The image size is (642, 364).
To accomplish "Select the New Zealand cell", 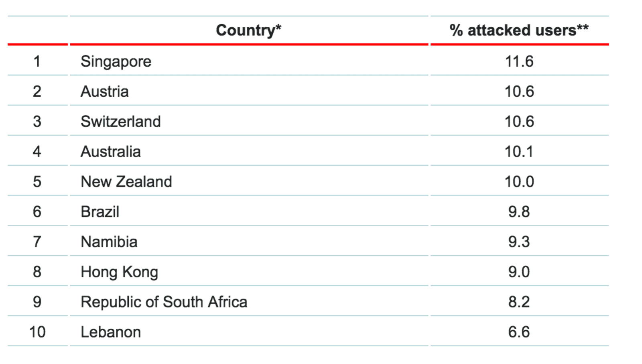I will [x=126, y=182].
